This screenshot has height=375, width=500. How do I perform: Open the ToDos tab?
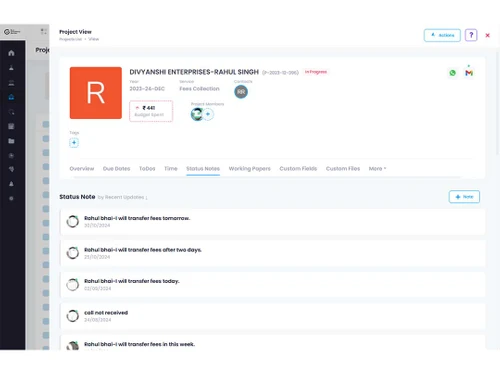tap(147, 169)
